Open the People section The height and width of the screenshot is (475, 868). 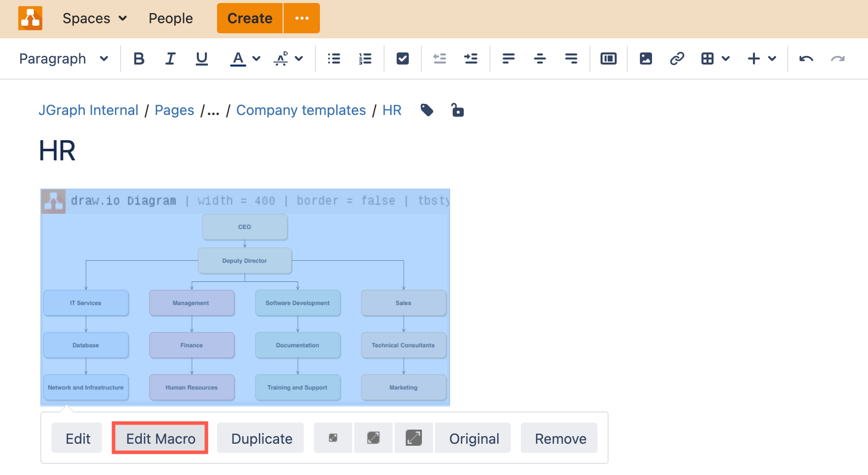pyautogui.click(x=171, y=18)
